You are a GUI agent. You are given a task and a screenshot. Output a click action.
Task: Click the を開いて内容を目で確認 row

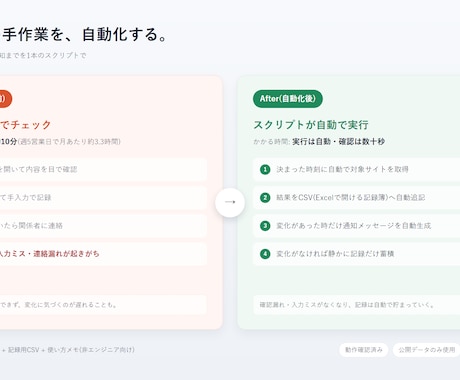(x=103, y=169)
